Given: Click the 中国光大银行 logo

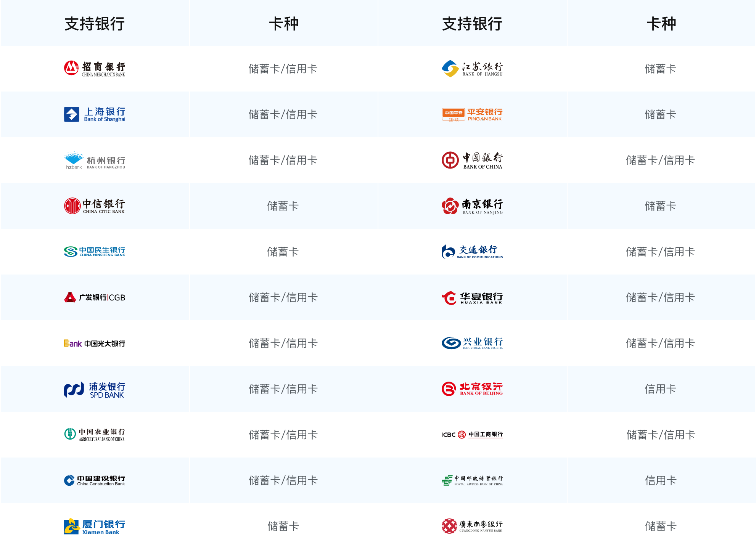Looking at the screenshot, I should pos(95,344).
